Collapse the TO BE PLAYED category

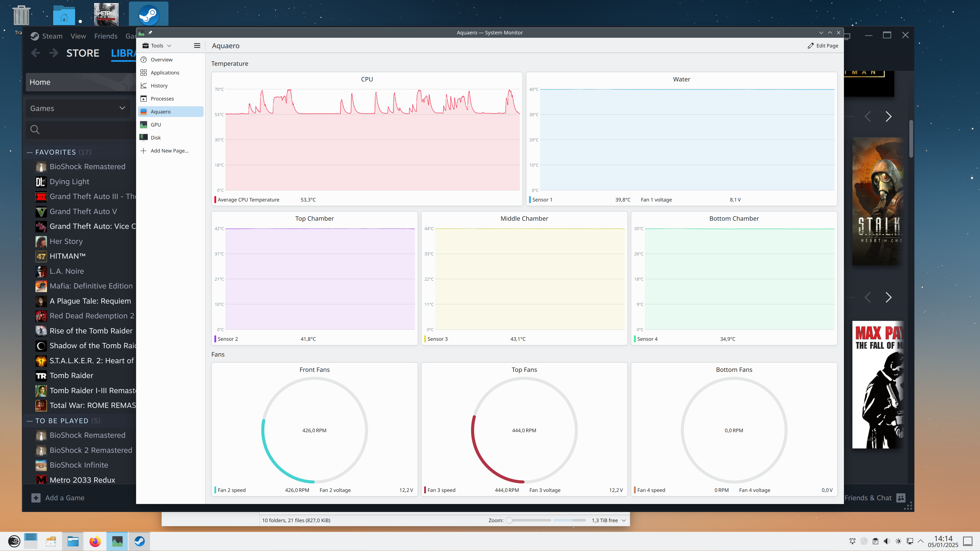pos(30,421)
